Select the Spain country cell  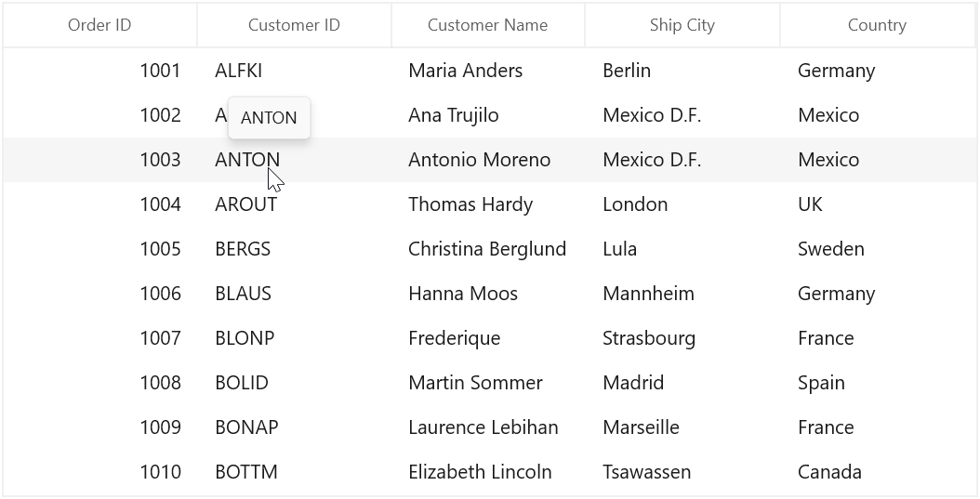878,383
